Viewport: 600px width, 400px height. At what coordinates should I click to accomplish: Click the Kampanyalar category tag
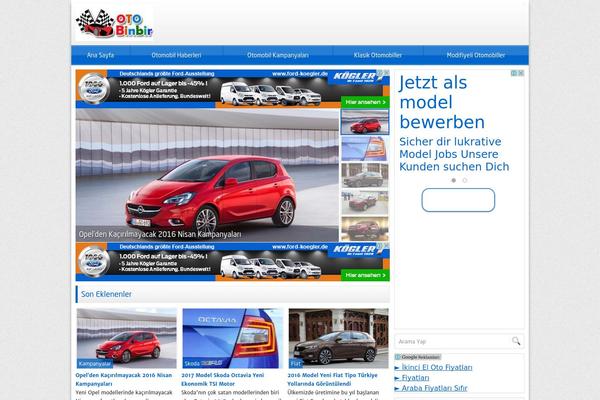pyautogui.click(x=95, y=363)
